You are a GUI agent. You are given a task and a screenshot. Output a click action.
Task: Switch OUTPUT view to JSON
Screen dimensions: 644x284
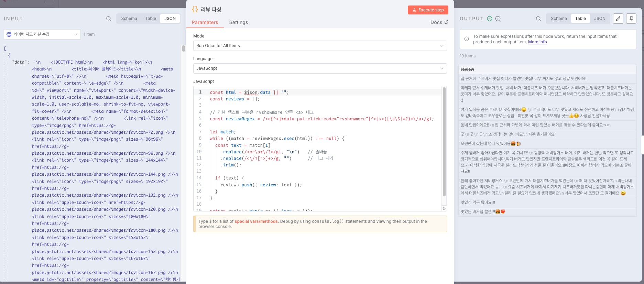pyautogui.click(x=600, y=19)
